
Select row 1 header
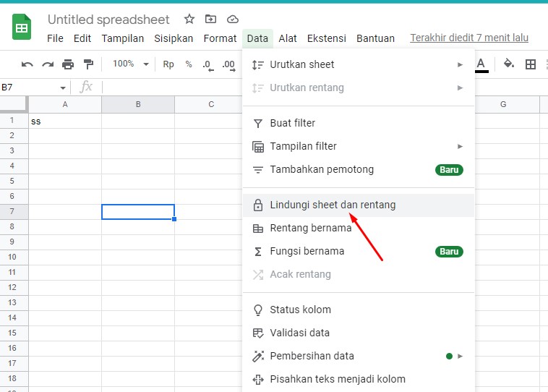(12, 121)
